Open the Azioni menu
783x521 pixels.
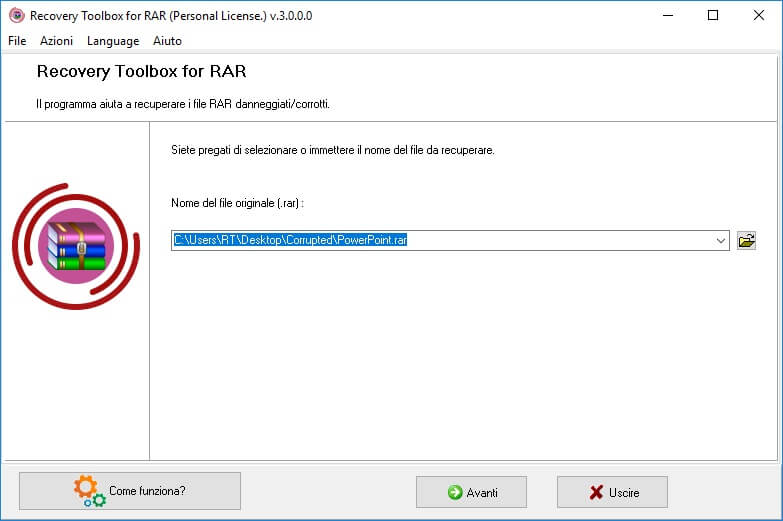(x=57, y=41)
